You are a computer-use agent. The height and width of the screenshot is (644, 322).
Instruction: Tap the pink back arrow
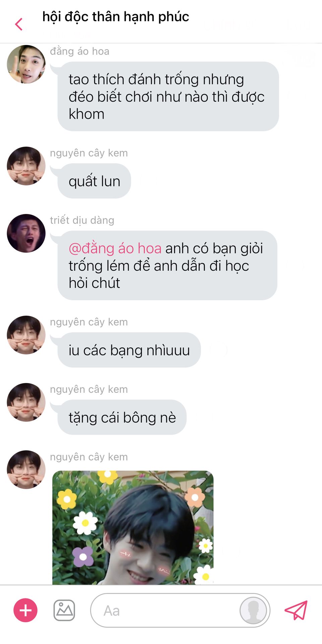[x=19, y=24]
